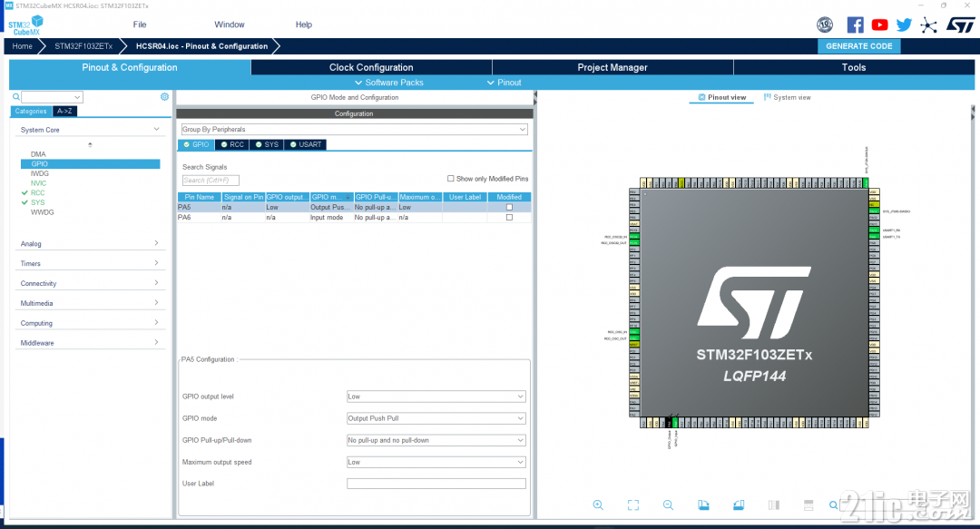Viewport: 980px width, 529px height.
Task: Click the anniversary badge icon
Action: (825, 25)
